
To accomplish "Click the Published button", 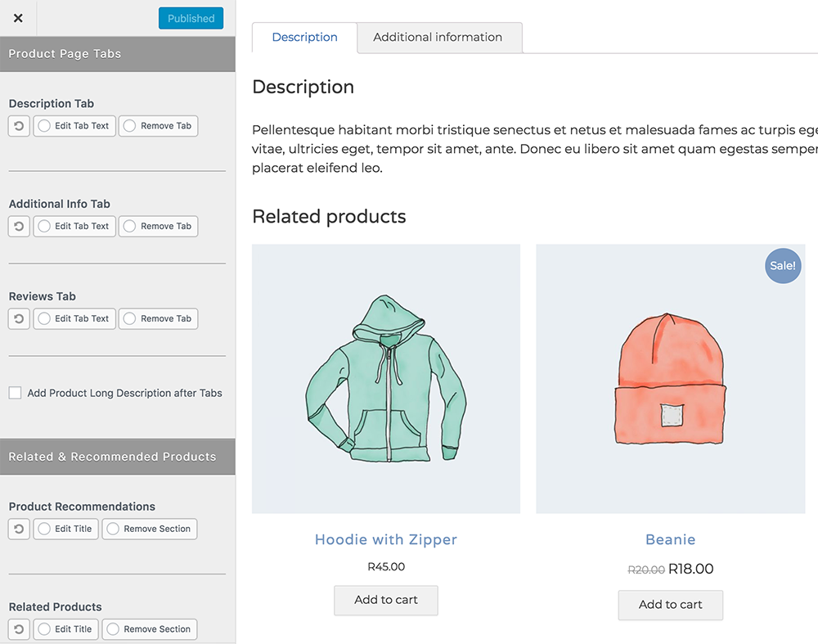I will point(191,19).
